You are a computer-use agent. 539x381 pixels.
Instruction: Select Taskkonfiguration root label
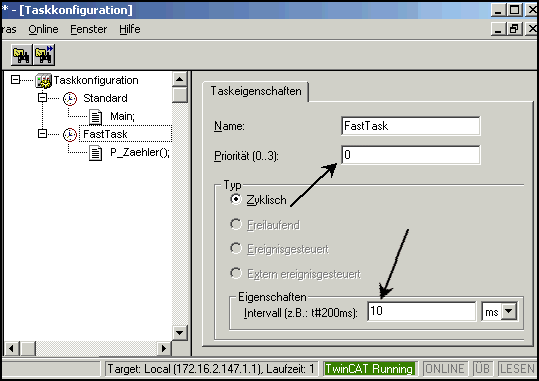(96, 80)
